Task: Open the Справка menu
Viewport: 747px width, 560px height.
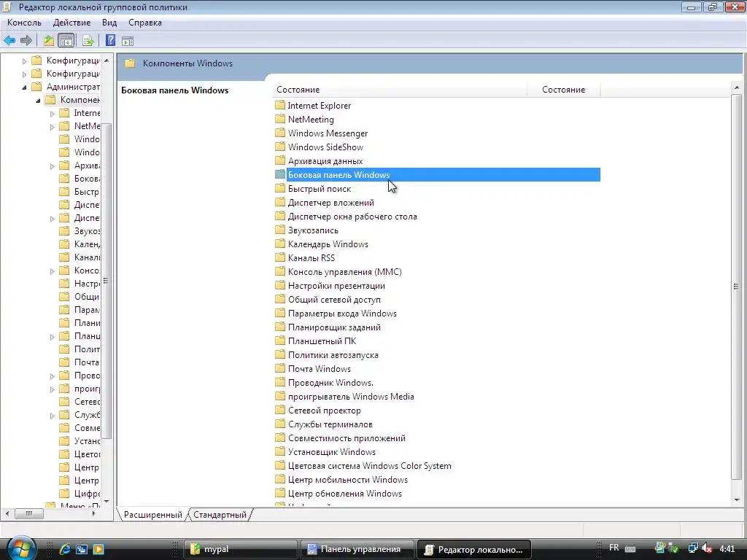Action: coord(145,23)
